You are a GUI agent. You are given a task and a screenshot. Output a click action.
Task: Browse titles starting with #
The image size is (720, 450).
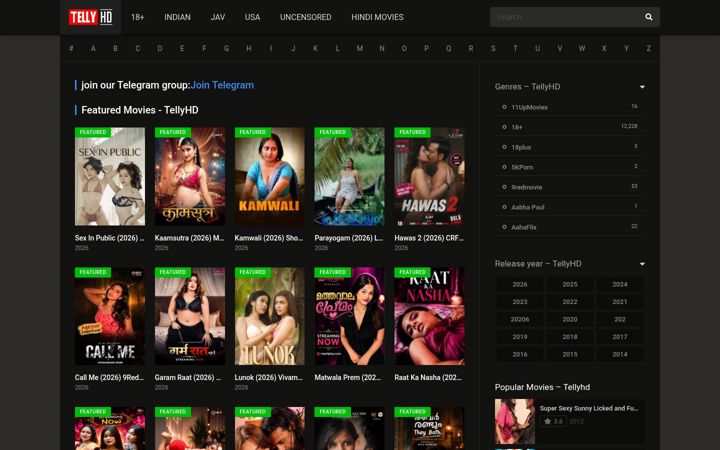click(x=71, y=48)
